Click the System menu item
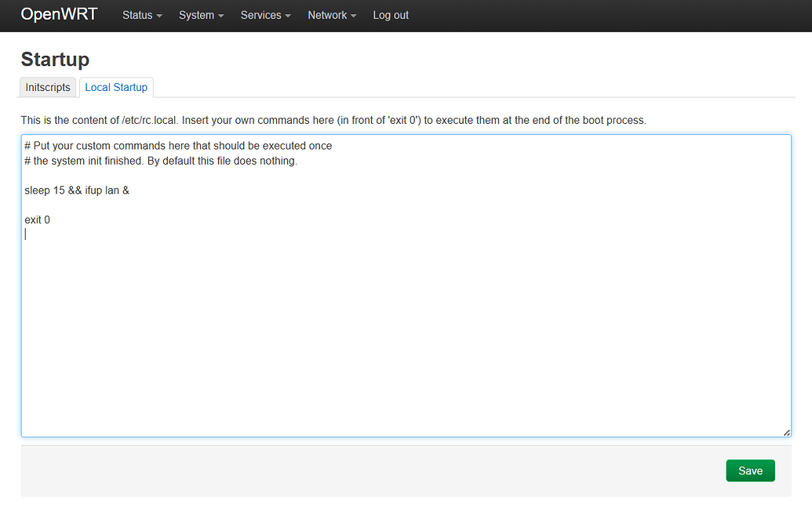This screenshot has width=812, height=523. pyautogui.click(x=196, y=15)
